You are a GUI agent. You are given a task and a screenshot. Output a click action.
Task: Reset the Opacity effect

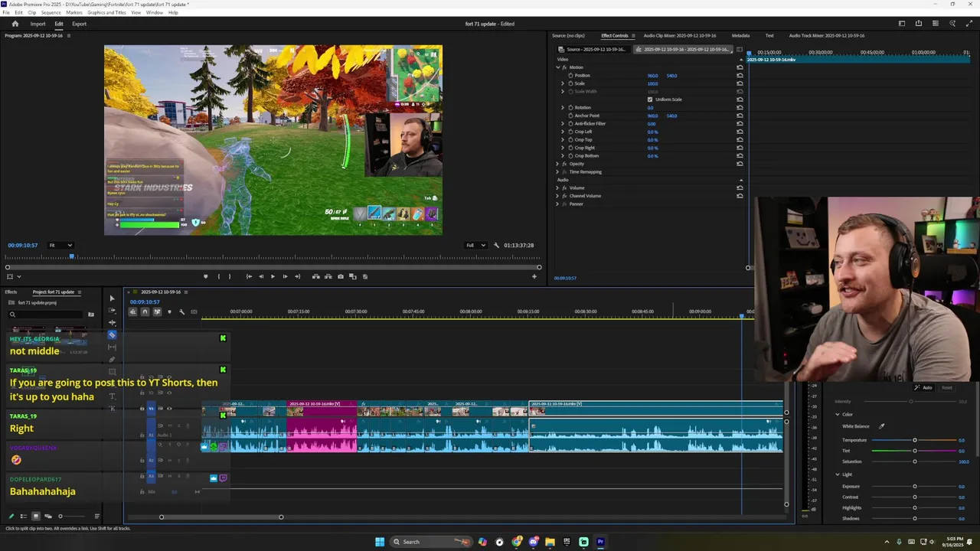pos(740,164)
